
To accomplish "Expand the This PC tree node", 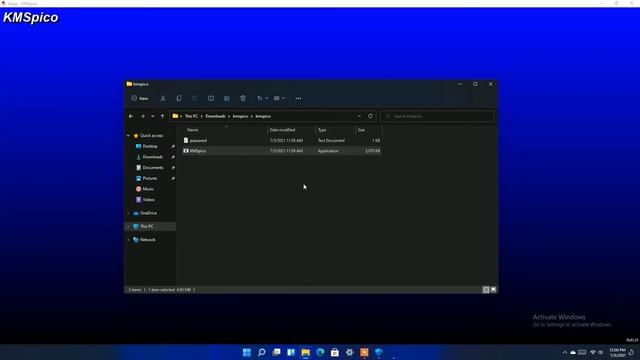I will [129, 227].
